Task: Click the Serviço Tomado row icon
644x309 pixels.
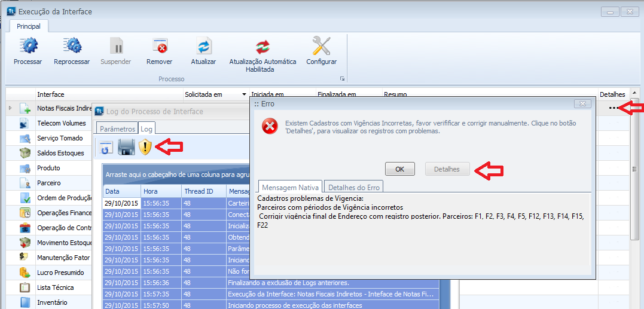Action: click(25, 138)
